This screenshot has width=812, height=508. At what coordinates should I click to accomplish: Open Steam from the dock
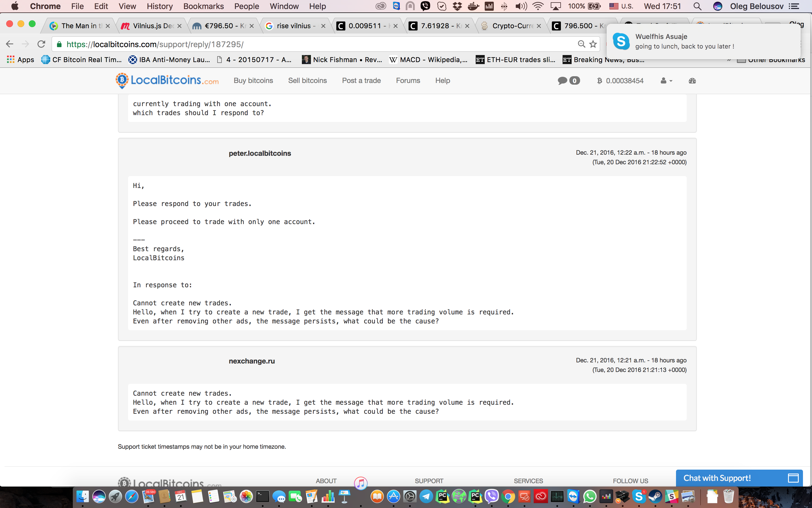tap(655, 496)
